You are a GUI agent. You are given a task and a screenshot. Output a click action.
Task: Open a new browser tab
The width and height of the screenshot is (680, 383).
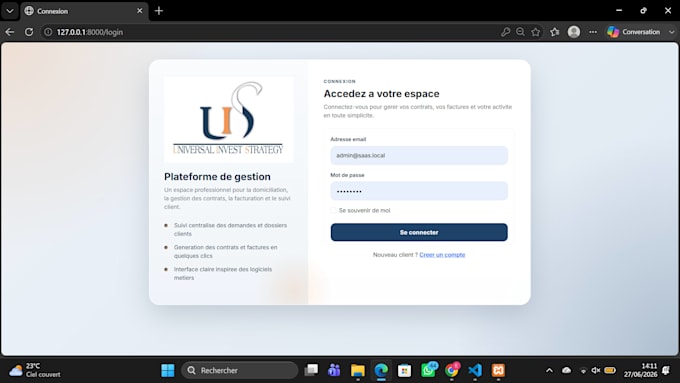(159, 11)
